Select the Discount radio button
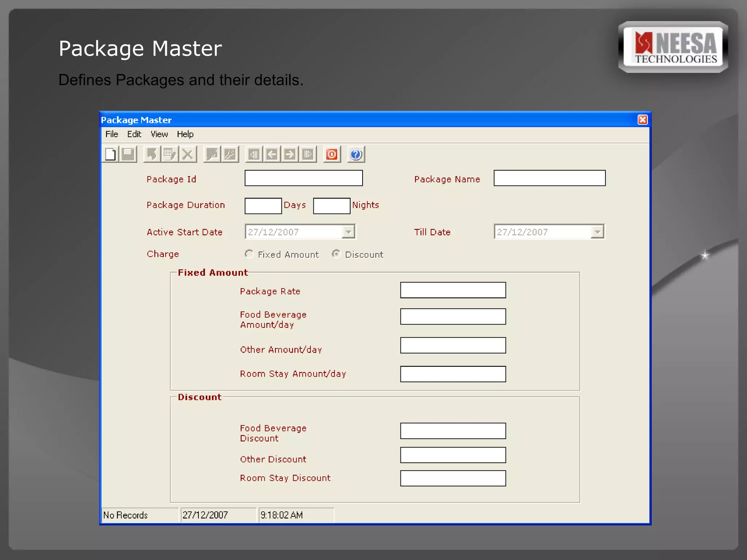The width and height of the screenshot is (747, 560). tap(336, 254)
